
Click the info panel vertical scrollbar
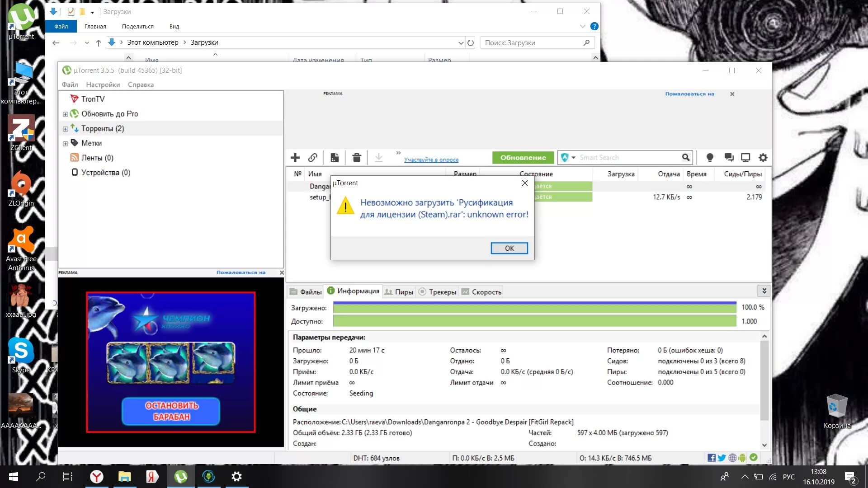[764, 380]
